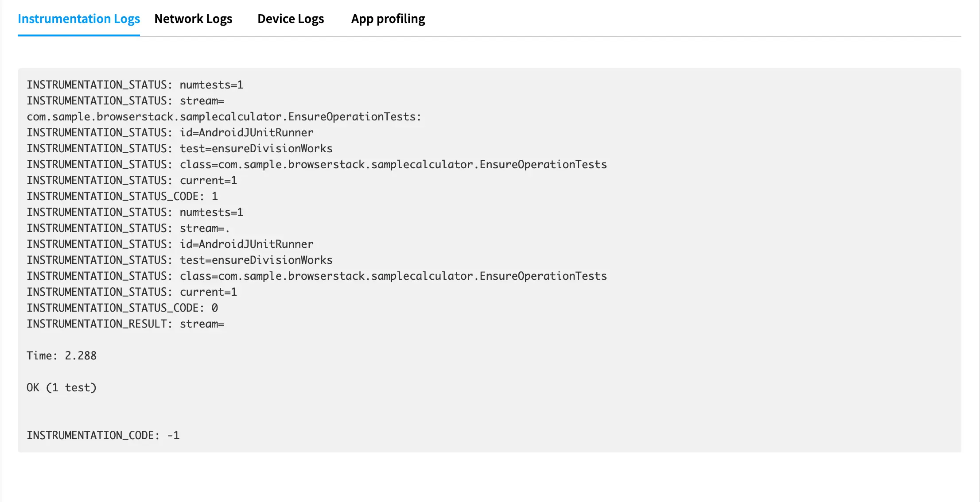Click the first numtests=1 log line

pos(135,85)
